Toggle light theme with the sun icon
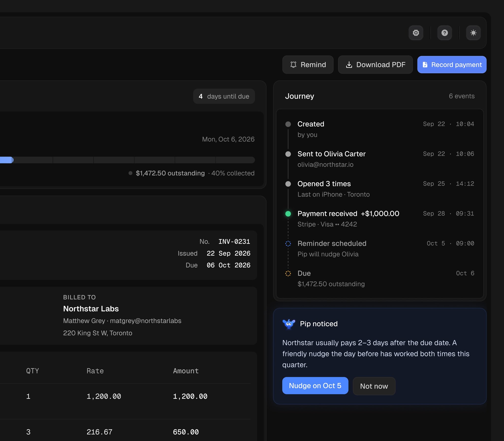The height and width of the screenshot is (441, 504). coord(473,33)
